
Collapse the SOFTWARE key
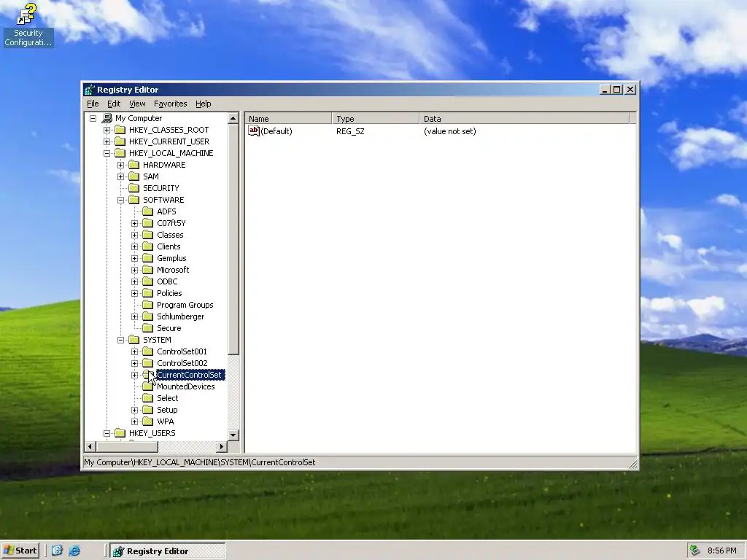coord(120,200)
